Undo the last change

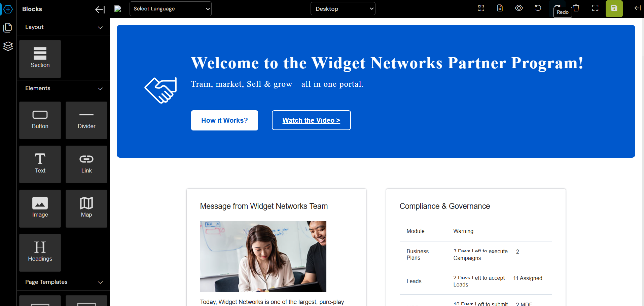[538, 8]
